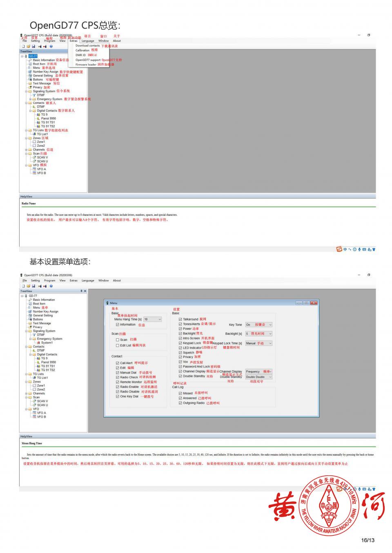Check the Edit List checkbox
The height and width of the screenshot is (553, 392).
click(x=118, y=345)
